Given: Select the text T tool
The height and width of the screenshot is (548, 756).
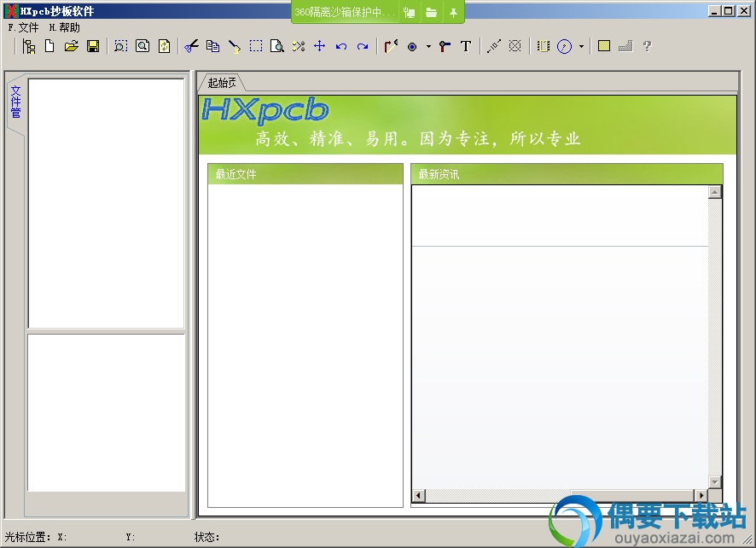Looking at the screenshot, I should (466, 46).
